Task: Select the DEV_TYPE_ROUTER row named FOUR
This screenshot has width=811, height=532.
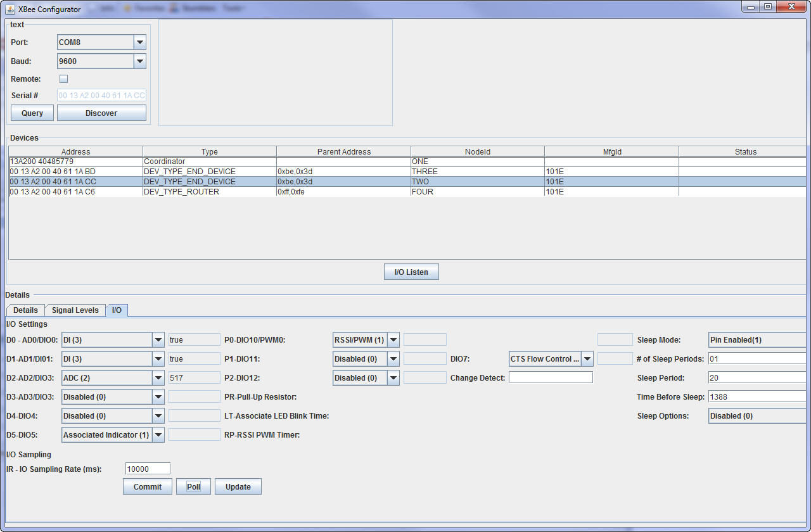Action: coord(209,192)
